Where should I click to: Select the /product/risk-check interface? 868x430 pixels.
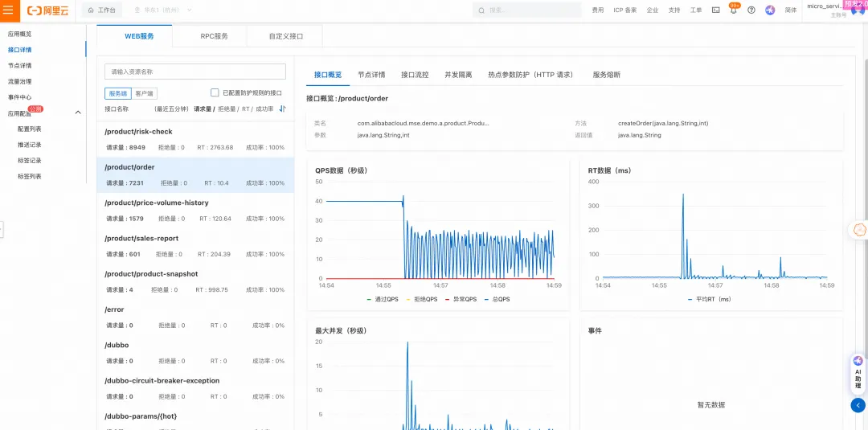tap(194, 140)
